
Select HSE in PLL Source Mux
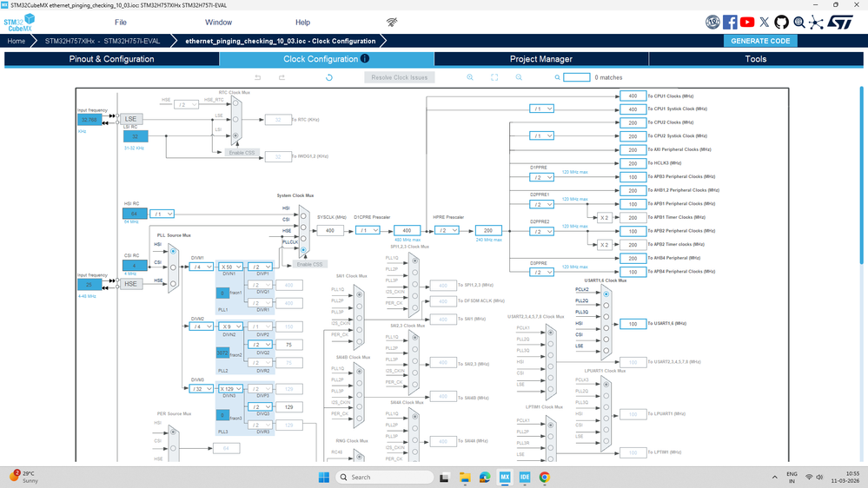(173, 283)
